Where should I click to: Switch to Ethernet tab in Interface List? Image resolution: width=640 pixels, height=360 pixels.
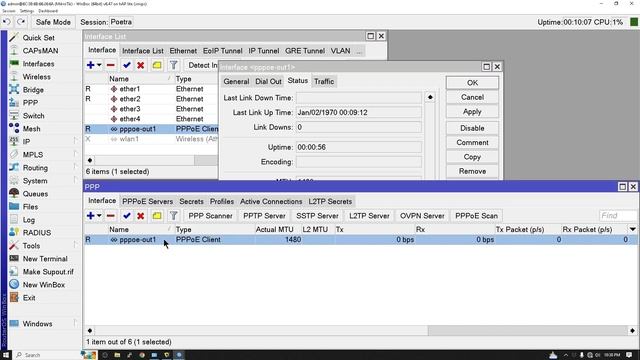tap(183, 51)
